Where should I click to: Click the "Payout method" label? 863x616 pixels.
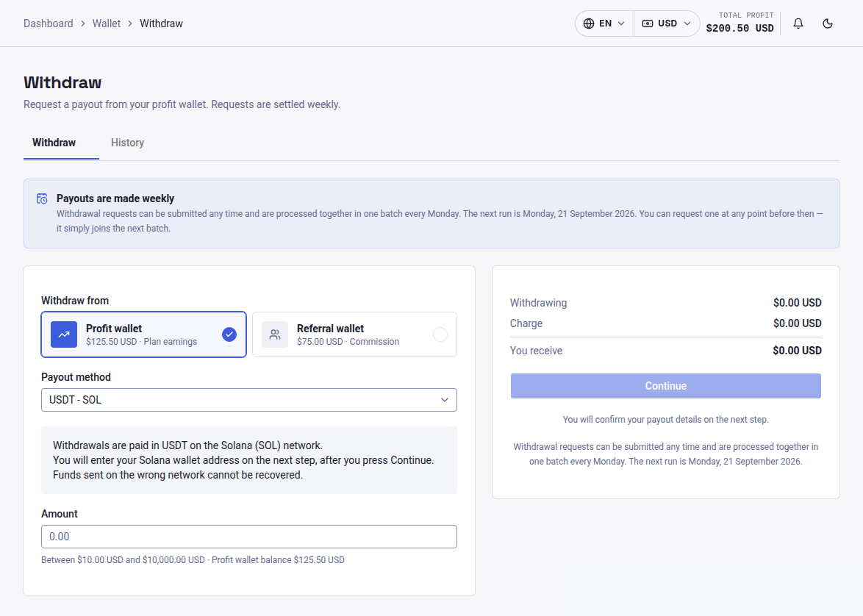click(x=76, y=377)
